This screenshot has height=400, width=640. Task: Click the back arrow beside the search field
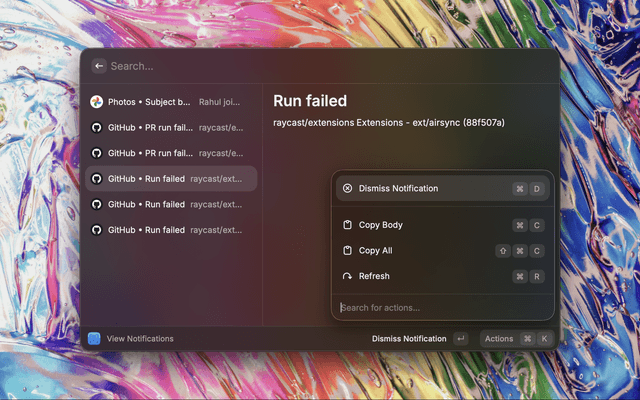click(99, 66)
